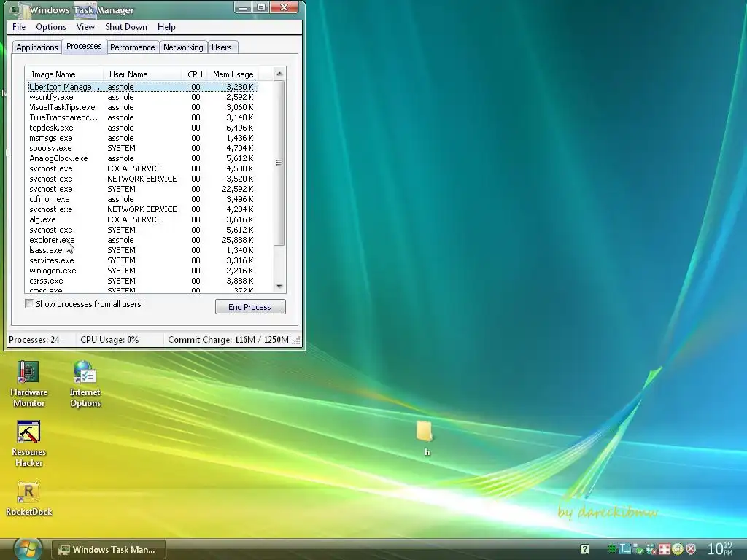Viewport: 747px width, 560px height.
Task: Click the process list scrollbar thumb
Action: pyautogui.click(x=279, y=163)
